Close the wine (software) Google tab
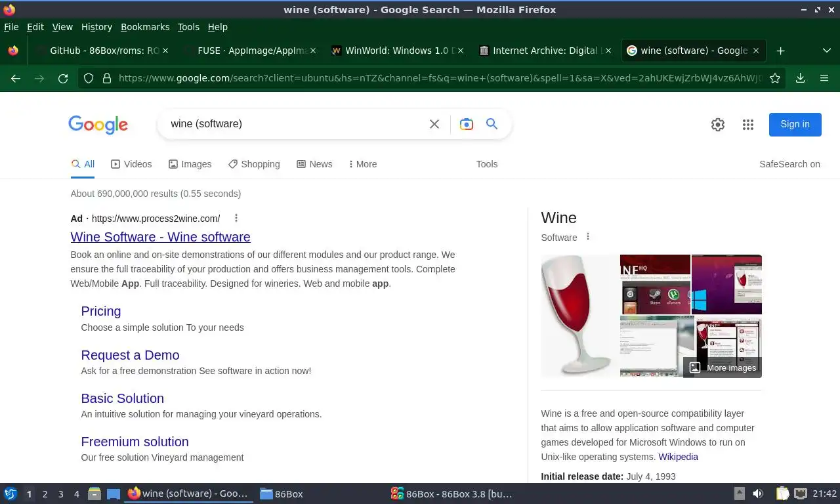 (x=756, y=51)
